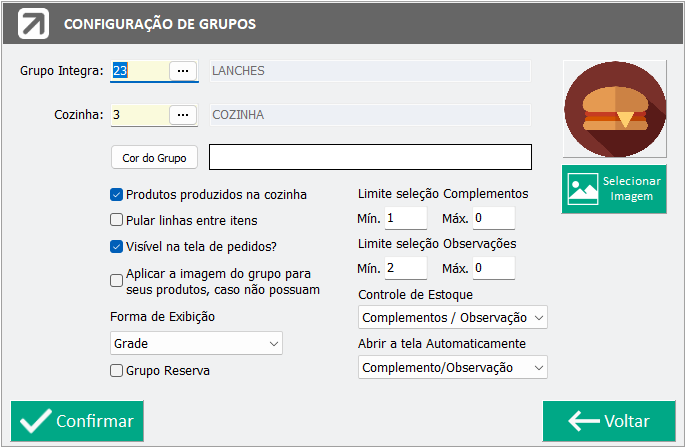
Task: Enable the Grupo Reserva checkbox
Action: [x=116, y=371]
